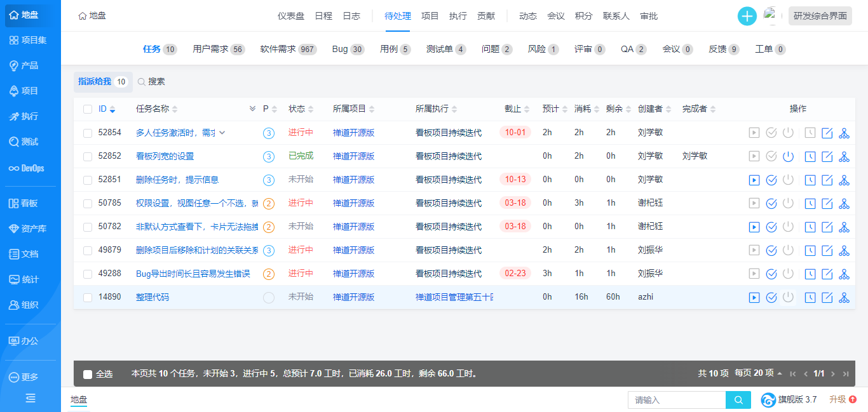Collapse the sidebar with bottom menu icon

pos(31,398)
